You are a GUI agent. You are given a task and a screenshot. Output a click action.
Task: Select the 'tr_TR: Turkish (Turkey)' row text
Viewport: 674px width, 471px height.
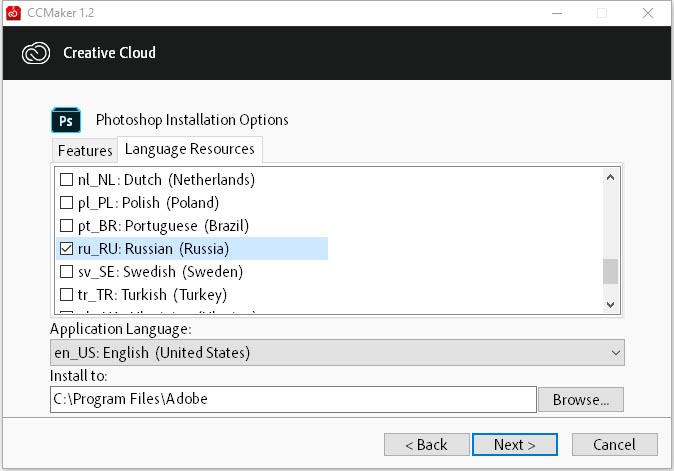tap(152, 295)
